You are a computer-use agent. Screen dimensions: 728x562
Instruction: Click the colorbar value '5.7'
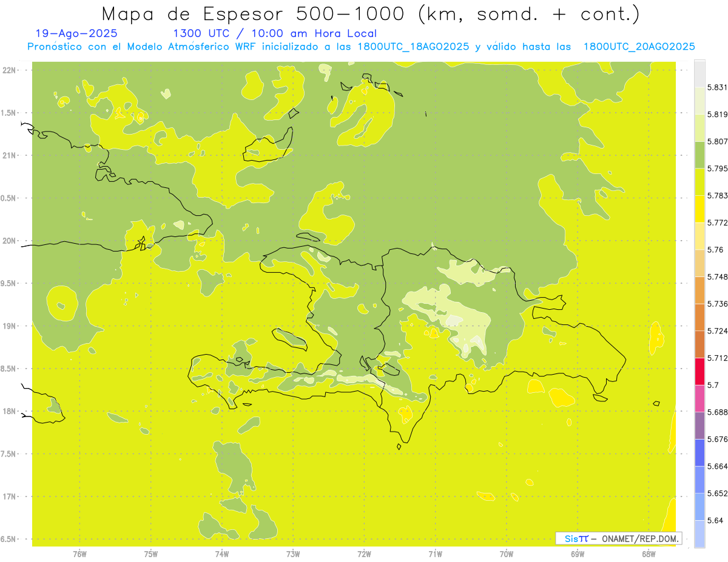[x=713, y=385]
